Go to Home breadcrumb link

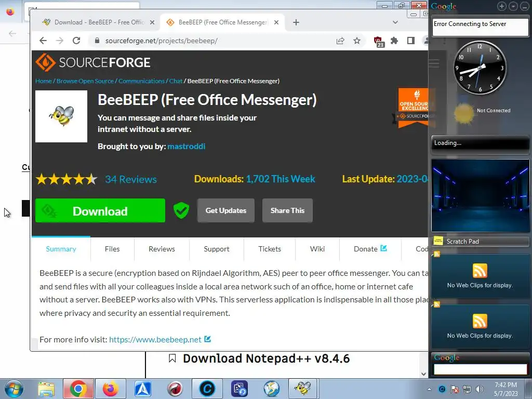pyautogui.click(x=44, y=81)
